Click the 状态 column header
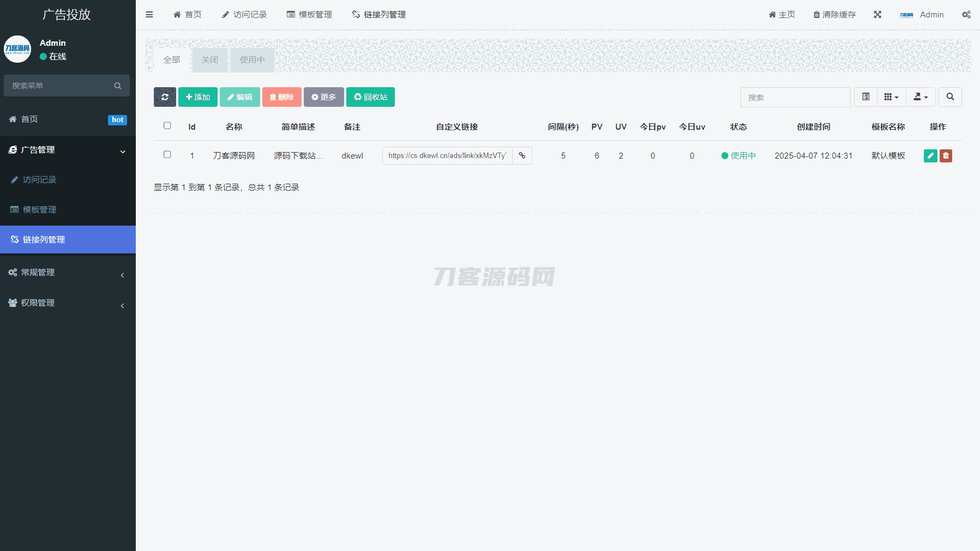This screenshot has height=551, width=980. coord(738,127)
